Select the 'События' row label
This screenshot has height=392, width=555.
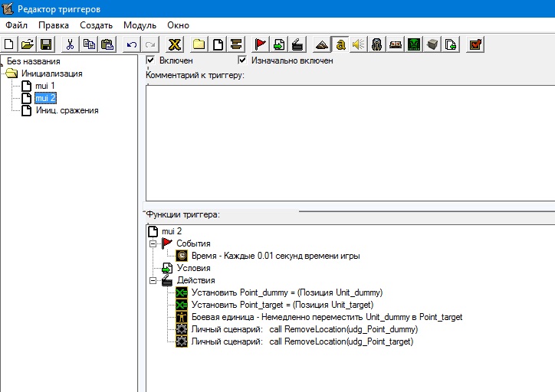point(193,243)
